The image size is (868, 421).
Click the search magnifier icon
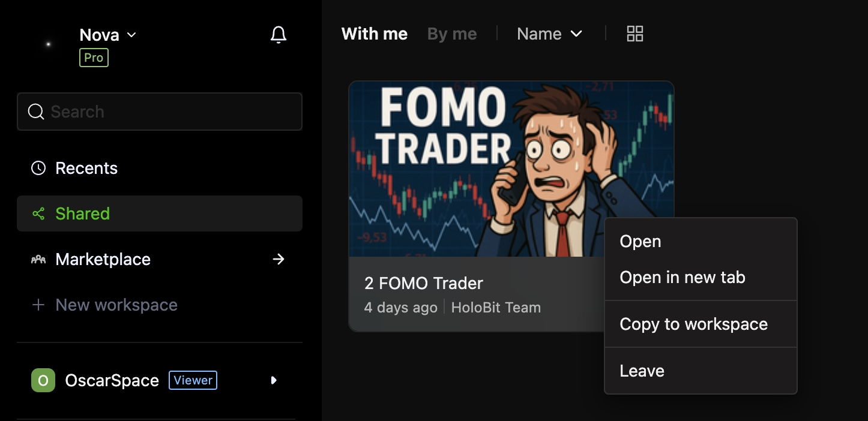click(x=36, y=112)
